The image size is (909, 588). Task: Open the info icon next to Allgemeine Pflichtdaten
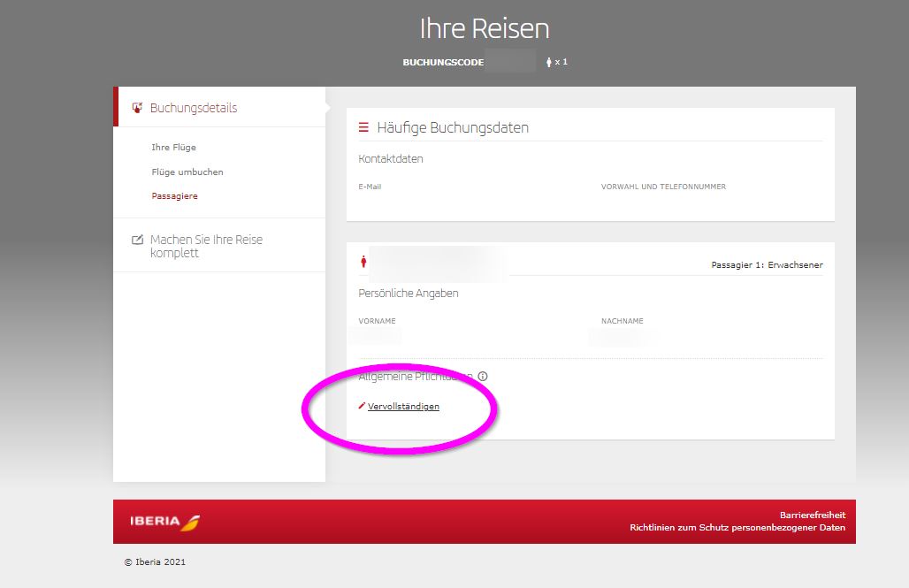click(x=483, y=377)
